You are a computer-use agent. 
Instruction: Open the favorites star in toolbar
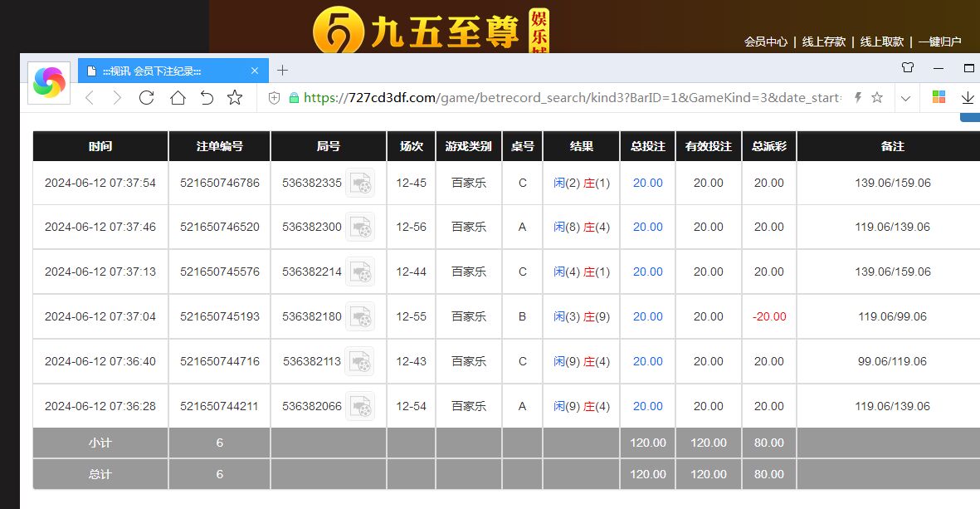click(x=235, y=98)
